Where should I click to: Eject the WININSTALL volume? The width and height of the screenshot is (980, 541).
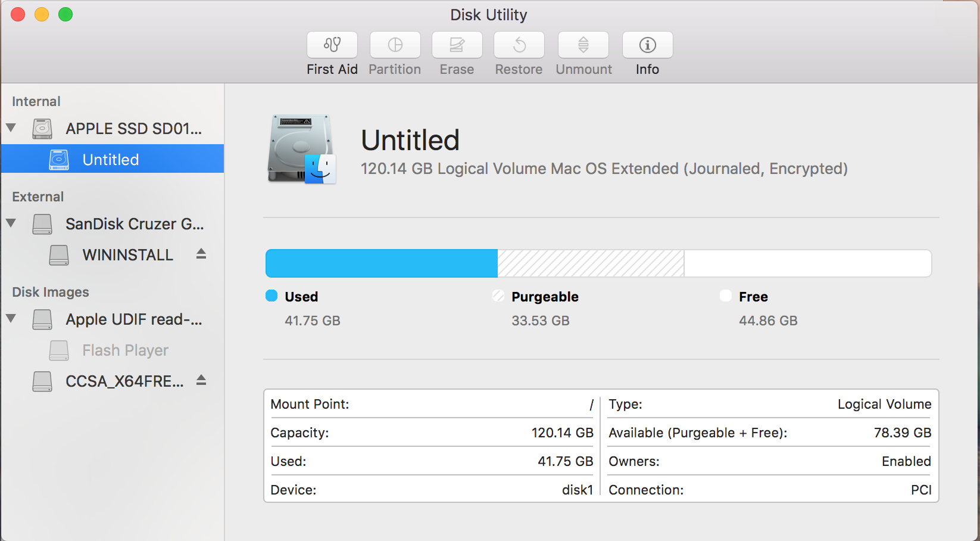[x=201, y=254]
